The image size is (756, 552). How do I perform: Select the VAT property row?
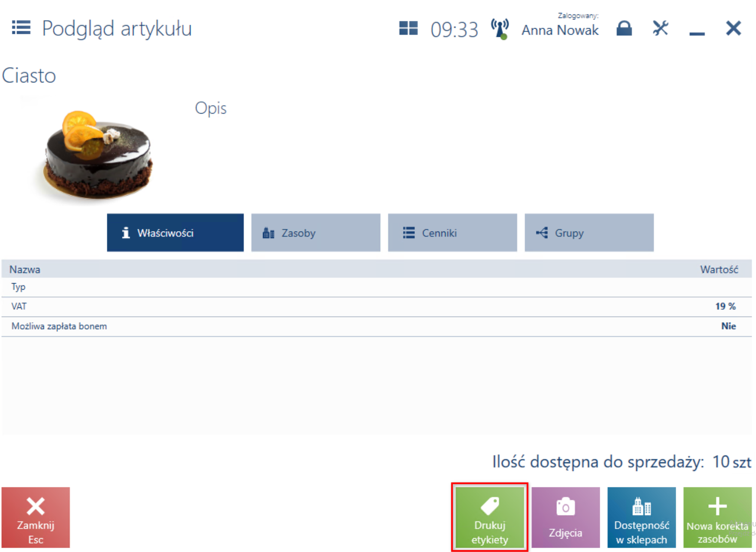376,307
